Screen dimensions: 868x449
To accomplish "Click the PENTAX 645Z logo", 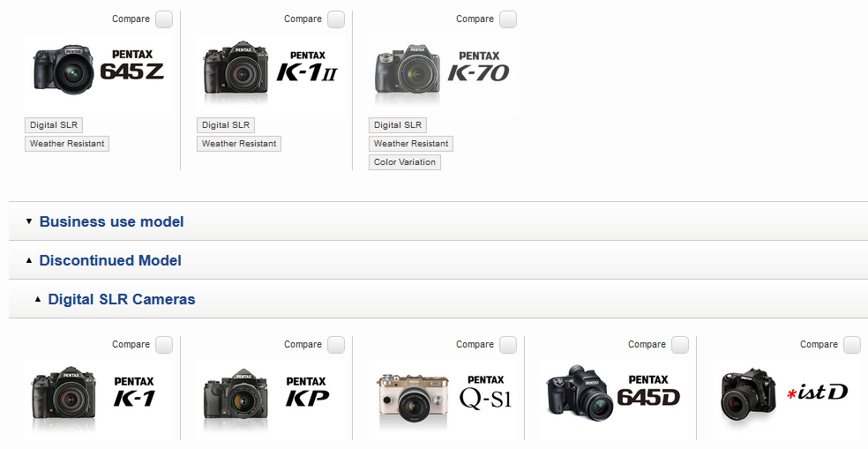I will coord(131,65).
